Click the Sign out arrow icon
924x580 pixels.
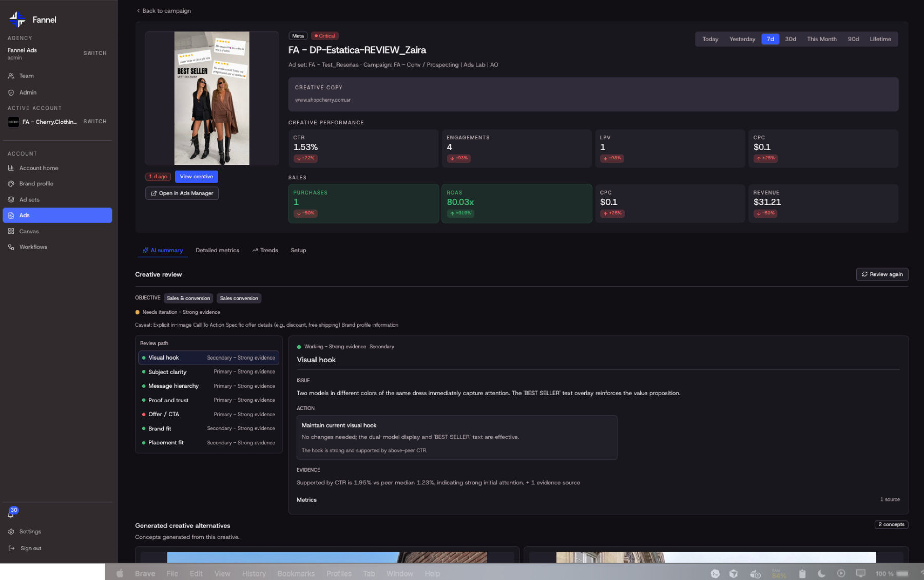click(x=11, y=548)
